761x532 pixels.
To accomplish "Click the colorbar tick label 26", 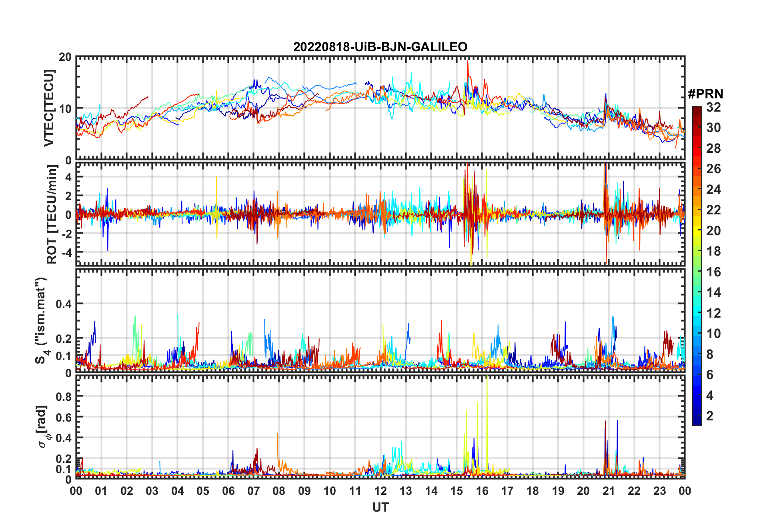I will click(x=713, y=169).
